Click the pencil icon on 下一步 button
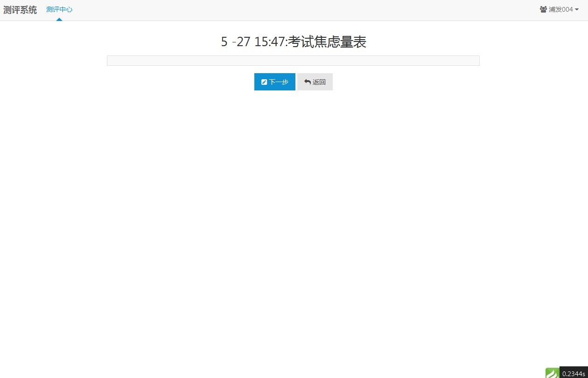 [264, 82]
